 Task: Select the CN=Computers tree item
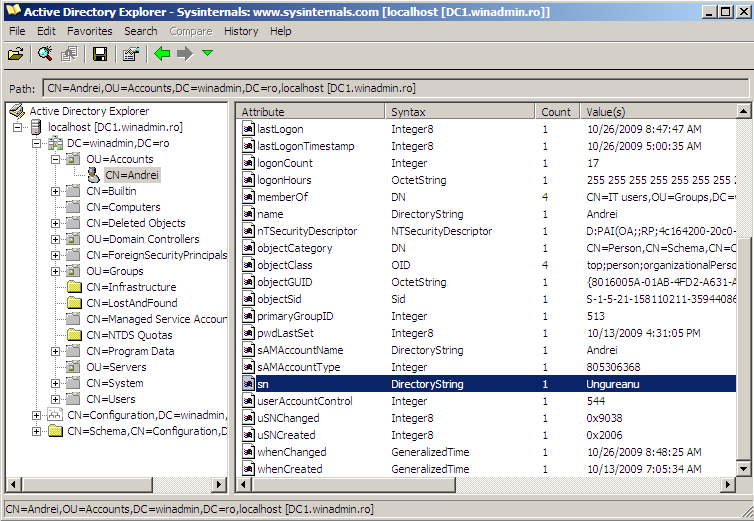[x=123, y=207]
